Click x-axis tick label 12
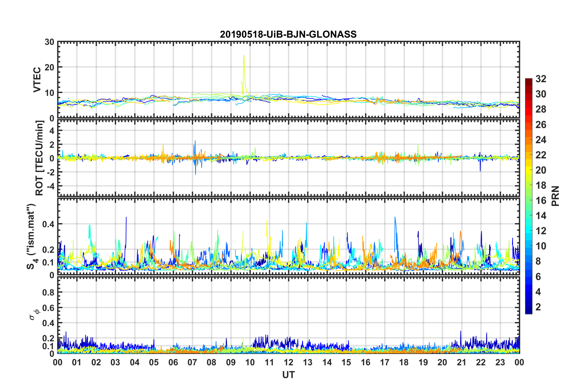Image resolution: width=577 pixels, height=392 pixels. 288,363
